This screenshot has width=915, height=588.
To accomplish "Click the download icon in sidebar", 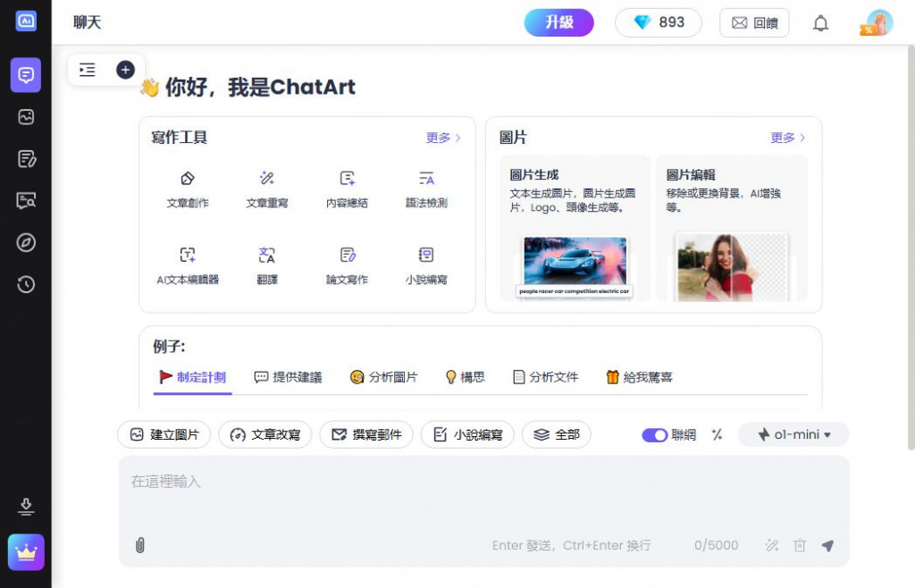I will tap(26, 507).
